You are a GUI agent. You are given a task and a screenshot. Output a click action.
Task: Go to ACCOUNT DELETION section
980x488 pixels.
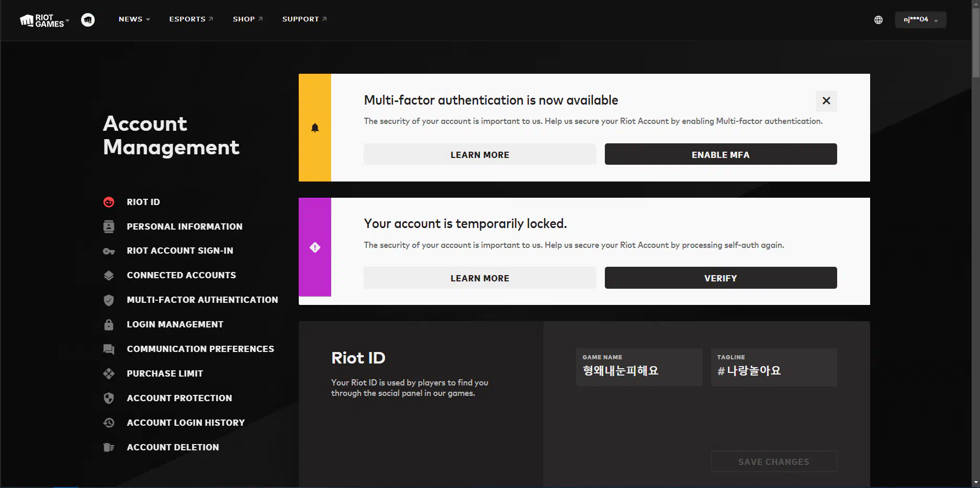(x=173, y=448)
